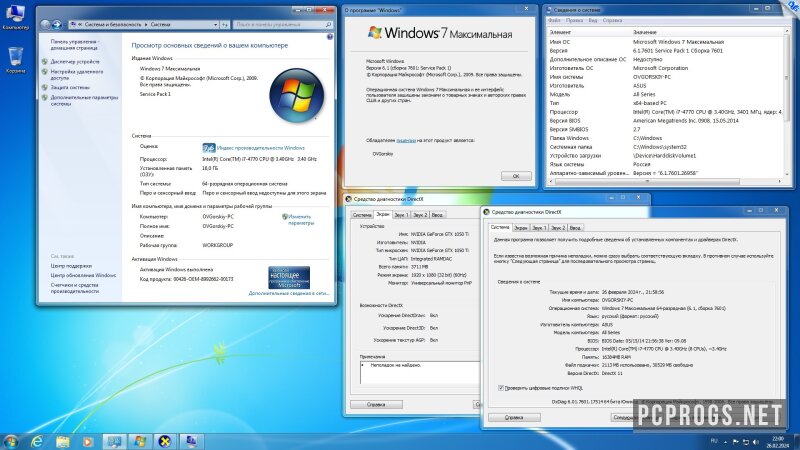Open the Start menu orb
The image size is (800, 450).
[11, 441]
